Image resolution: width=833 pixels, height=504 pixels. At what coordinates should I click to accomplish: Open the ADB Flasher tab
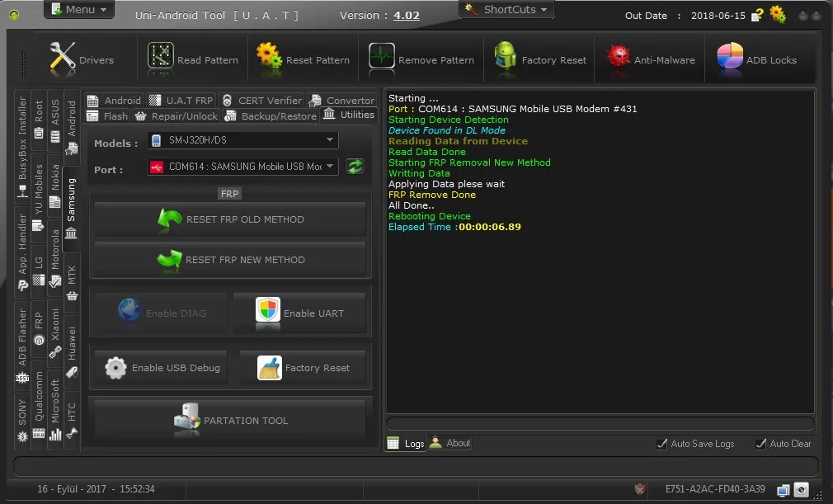[22, 345]
